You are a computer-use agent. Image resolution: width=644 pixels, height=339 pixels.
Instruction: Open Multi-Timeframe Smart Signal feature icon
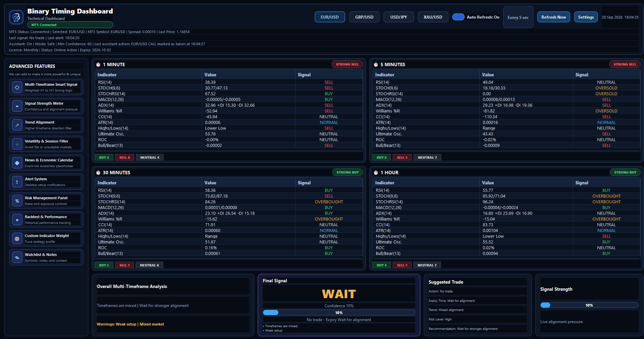click(x=17, y=87)
